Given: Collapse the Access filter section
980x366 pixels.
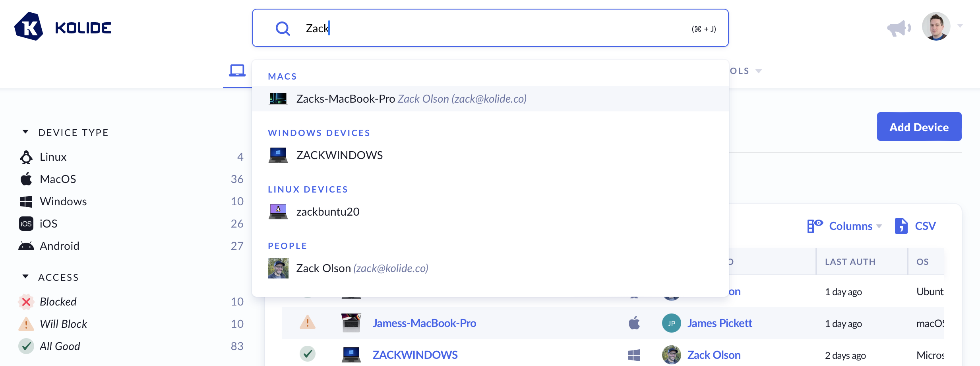Looking at the screenshot, I should [26, 277].
